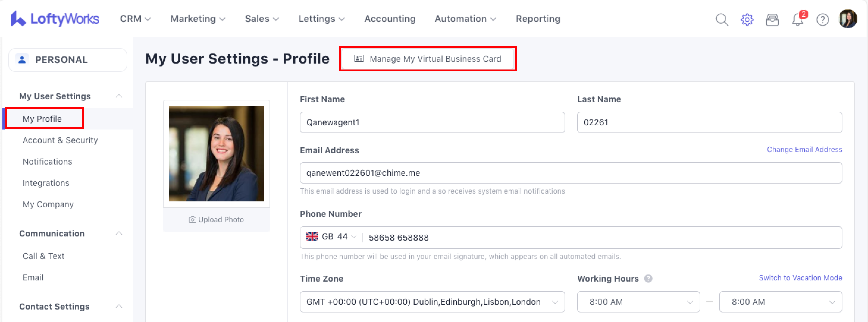Open the Time Zone dropdown
This screenshot has height=322, width=868.
click(x=432, y=302)
